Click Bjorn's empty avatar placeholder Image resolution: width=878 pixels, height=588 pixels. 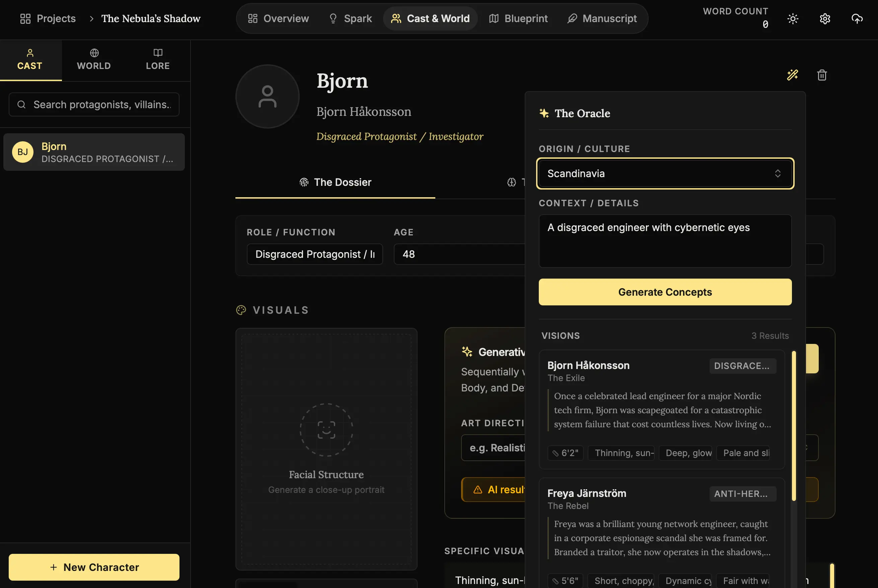pyautogui.click(x=267, y=96)
